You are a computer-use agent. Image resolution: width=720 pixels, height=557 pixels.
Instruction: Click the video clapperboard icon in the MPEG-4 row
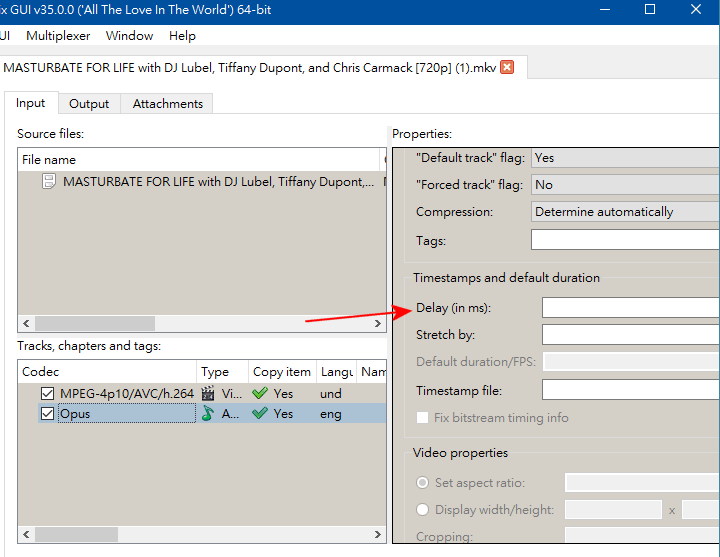pos(208,394)
